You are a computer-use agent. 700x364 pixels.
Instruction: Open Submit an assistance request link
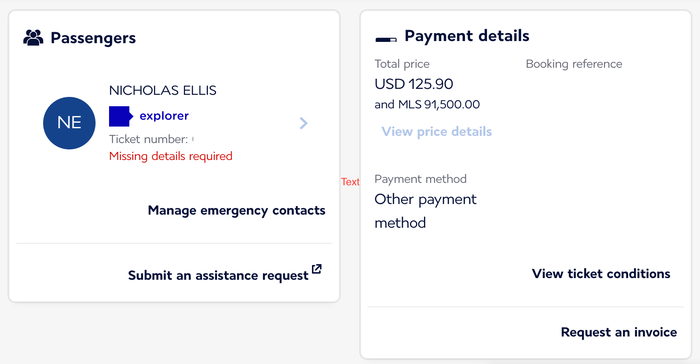click(218, 275)
